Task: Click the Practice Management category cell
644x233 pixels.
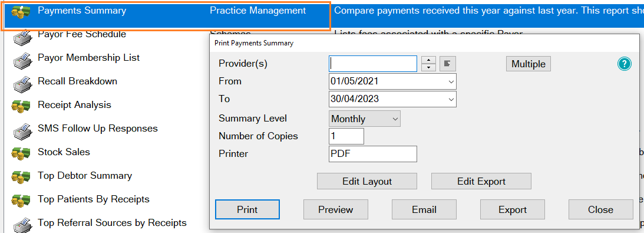Action: (258, 11)
